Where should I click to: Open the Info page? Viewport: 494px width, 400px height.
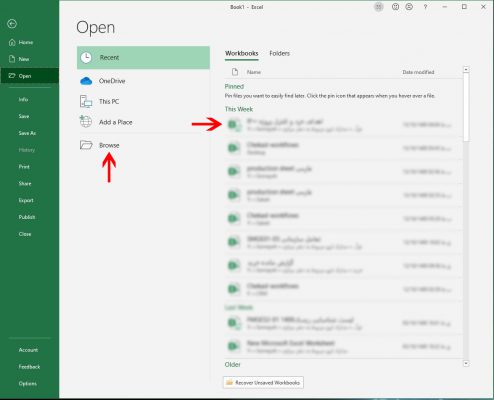[29, 99]
